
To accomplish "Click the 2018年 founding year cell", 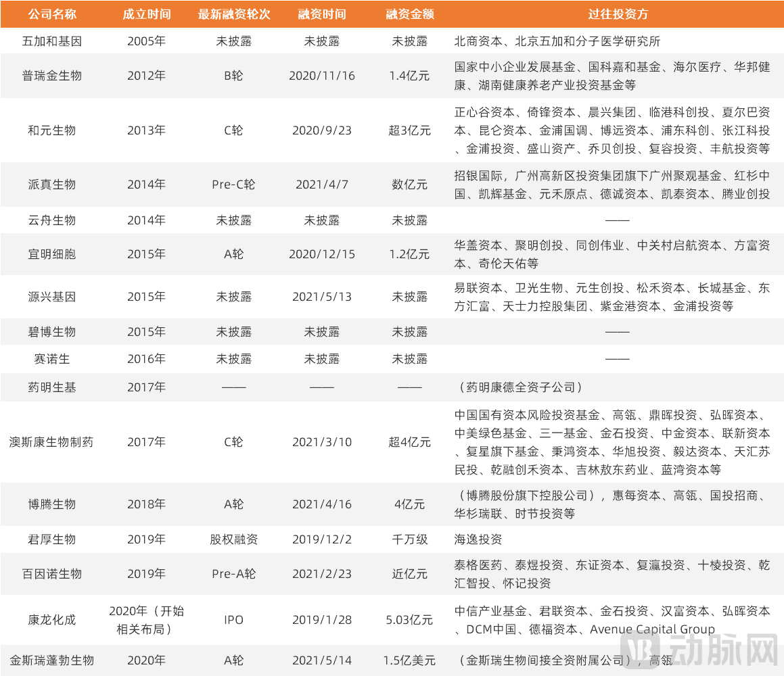I will coord(147,504).
